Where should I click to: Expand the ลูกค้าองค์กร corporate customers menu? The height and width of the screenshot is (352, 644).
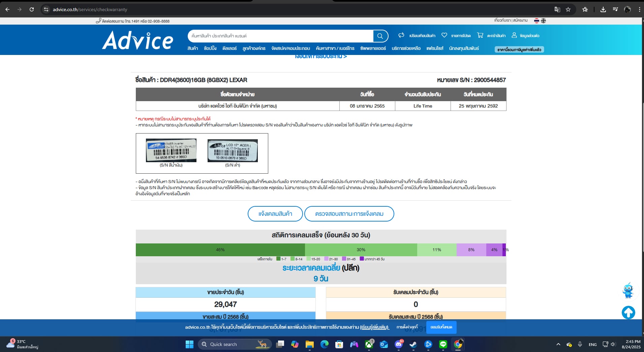pos(254,49)
